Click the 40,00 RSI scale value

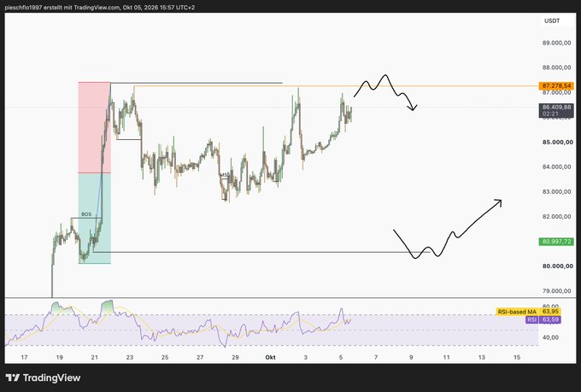[x=550, y=337]
